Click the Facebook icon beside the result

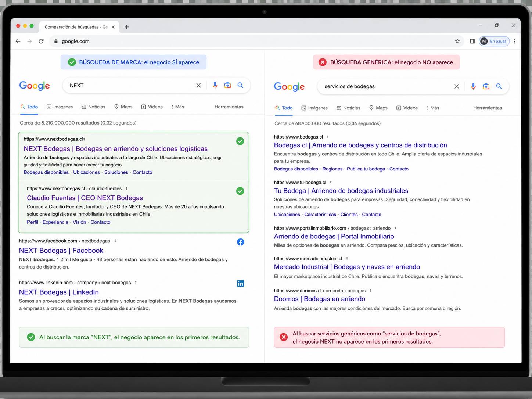pyautogui.click(x=240, y=242)
